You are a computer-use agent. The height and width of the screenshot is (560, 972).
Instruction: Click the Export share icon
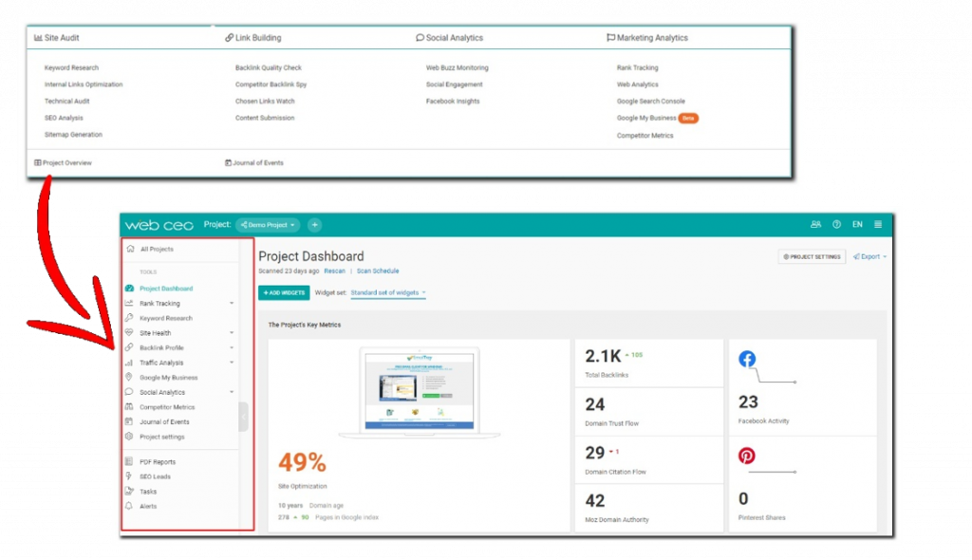click(x=857, y=256)
